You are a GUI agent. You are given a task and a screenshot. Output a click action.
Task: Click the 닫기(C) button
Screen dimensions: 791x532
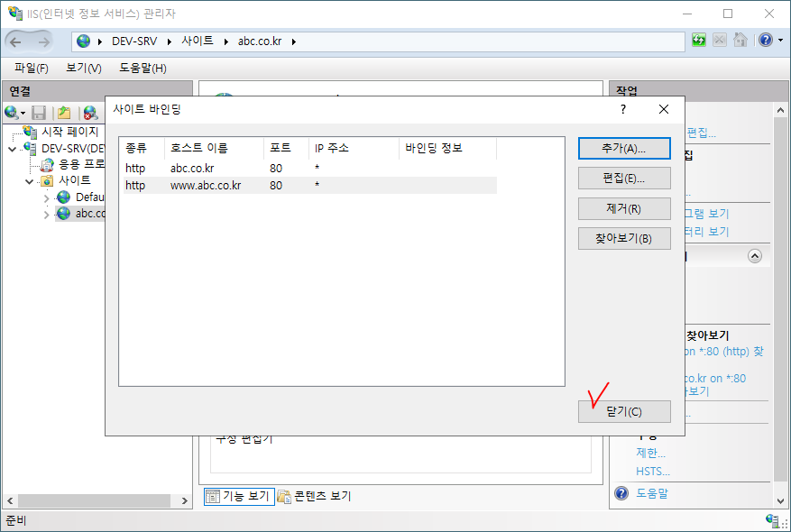tap(624, 411)
